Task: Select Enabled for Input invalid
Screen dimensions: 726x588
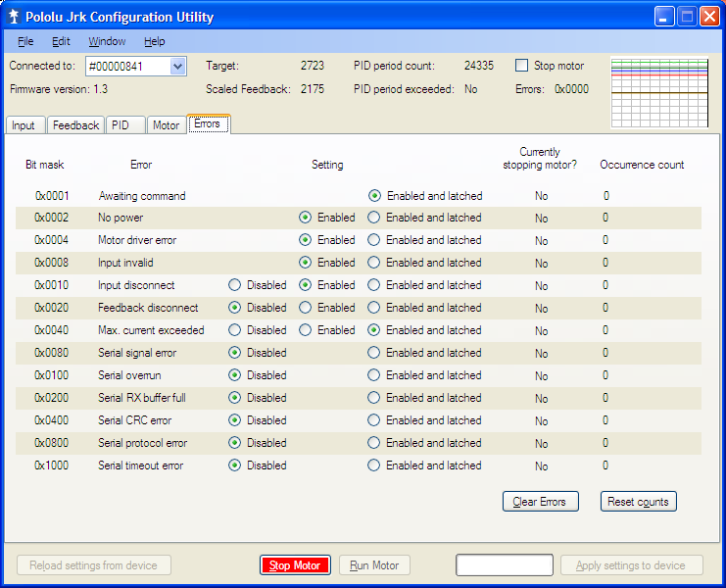Action: click(305, 263)
